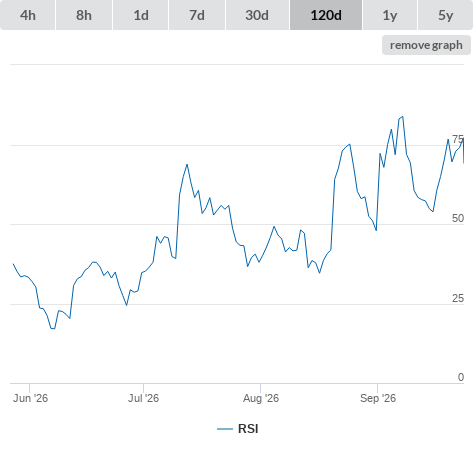Click the RSI legend line swatch
This screenshot has height=455, width=474.
click(x=225, y=429)
